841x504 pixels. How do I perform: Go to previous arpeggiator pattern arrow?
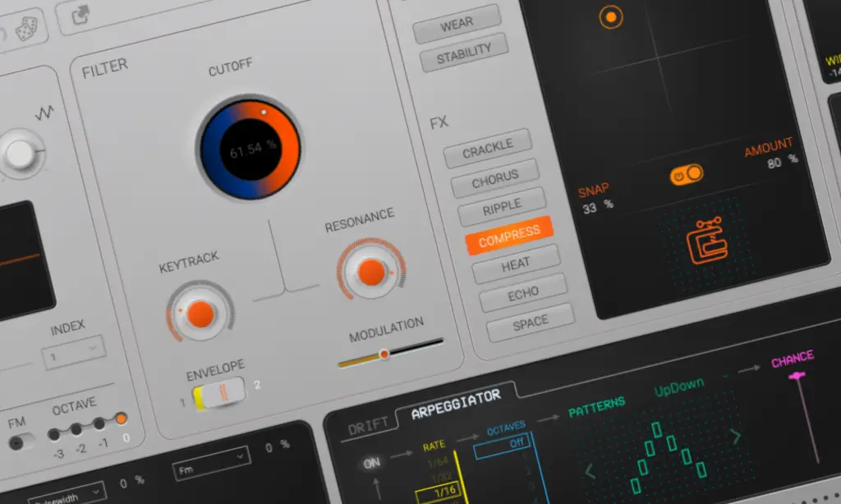tap(590, 471)
